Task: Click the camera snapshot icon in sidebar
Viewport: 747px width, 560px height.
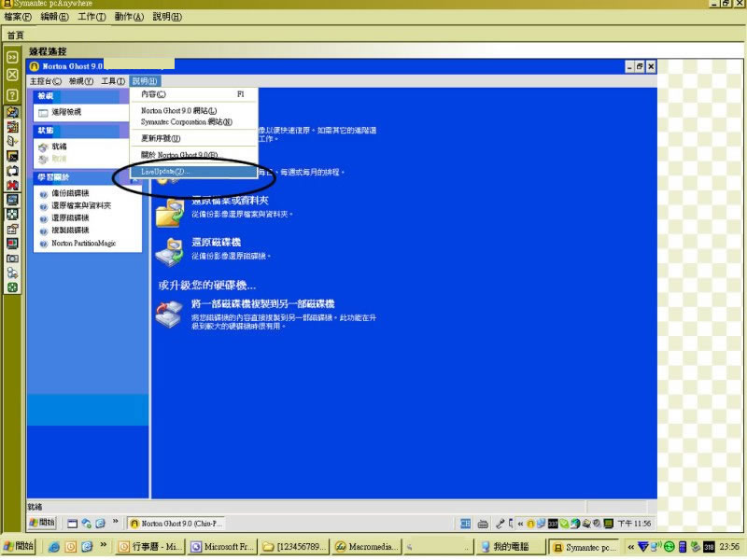Action: pyautogui.click(x=12, y=259)
